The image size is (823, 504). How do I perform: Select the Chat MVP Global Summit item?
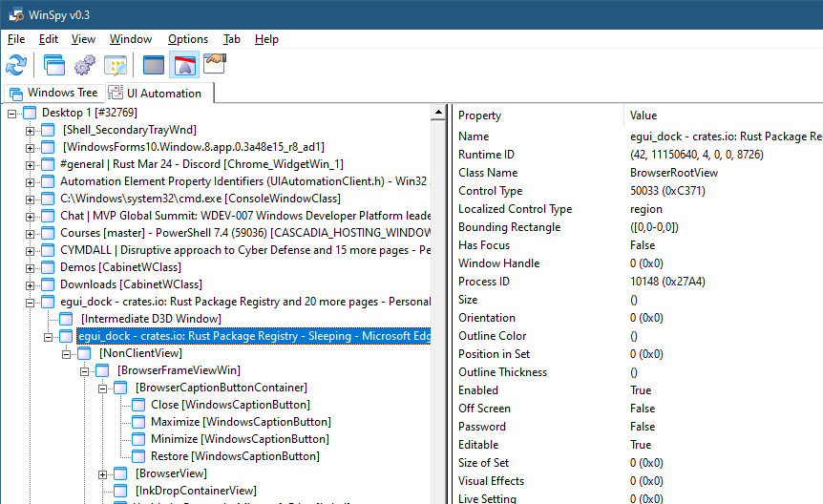[244, 216]
